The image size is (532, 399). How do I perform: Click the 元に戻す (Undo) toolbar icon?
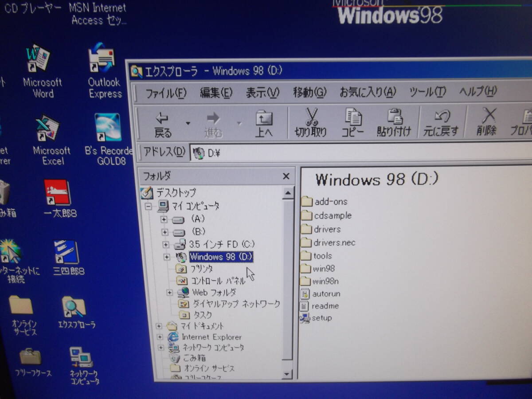tap(442, 116)
